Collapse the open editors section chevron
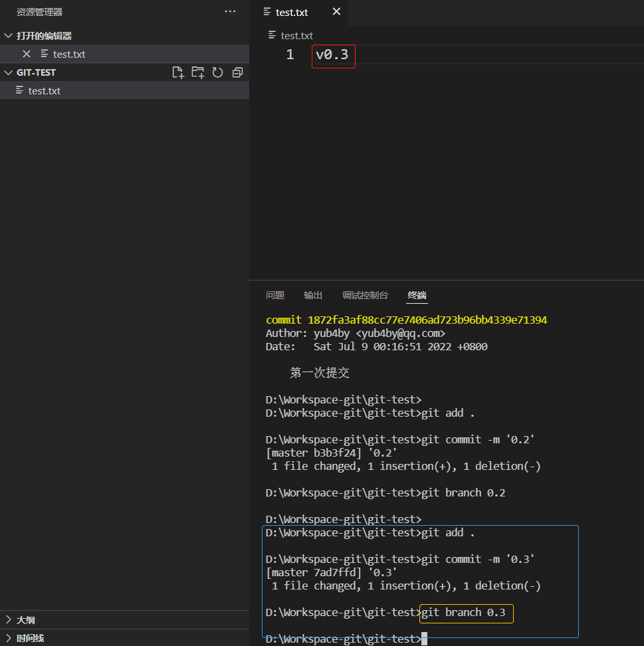The height and width of the screenshot is (646, 644). 8,36
